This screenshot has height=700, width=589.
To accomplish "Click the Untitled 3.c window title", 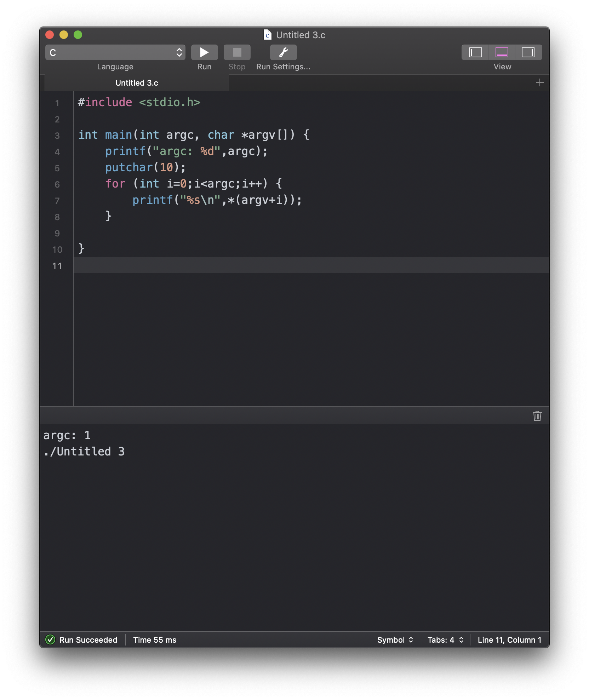I will [301, 35].
